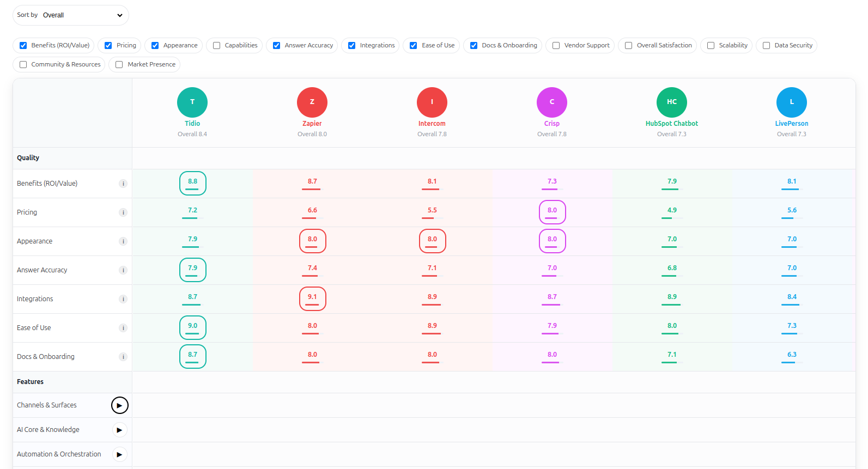
Task: Open info icon for Benefits (ROI/Value) row
Action: (x=123, y=184)
